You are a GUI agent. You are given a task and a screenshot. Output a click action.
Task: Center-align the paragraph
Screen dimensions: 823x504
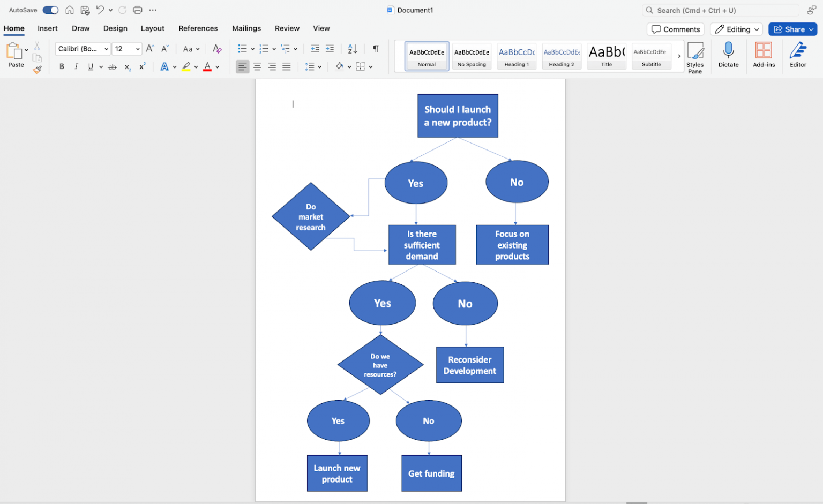[257, 66]
